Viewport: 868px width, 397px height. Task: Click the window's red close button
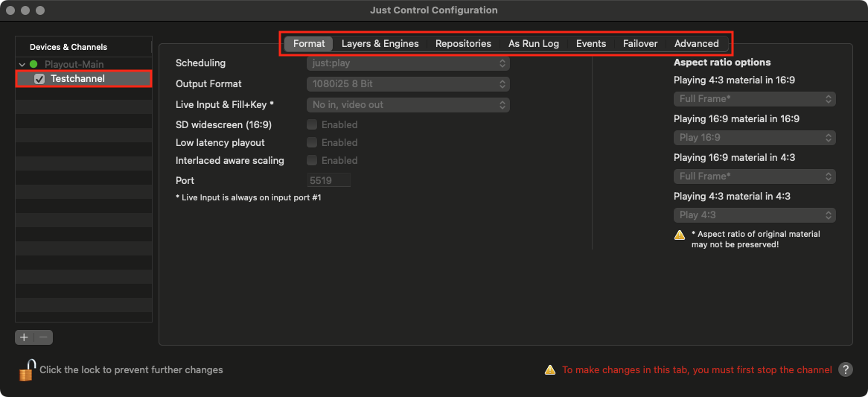pyautogui.click(x=11, y=10)
